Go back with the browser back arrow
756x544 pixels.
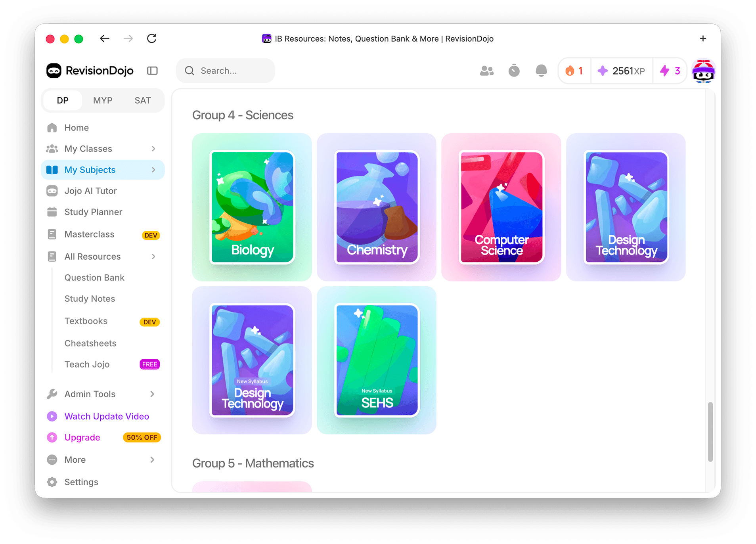[x=105, y=38]
